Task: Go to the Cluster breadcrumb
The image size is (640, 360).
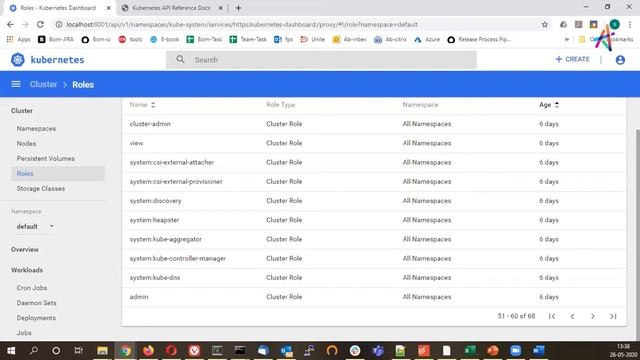Action: [x=43, y=84]
